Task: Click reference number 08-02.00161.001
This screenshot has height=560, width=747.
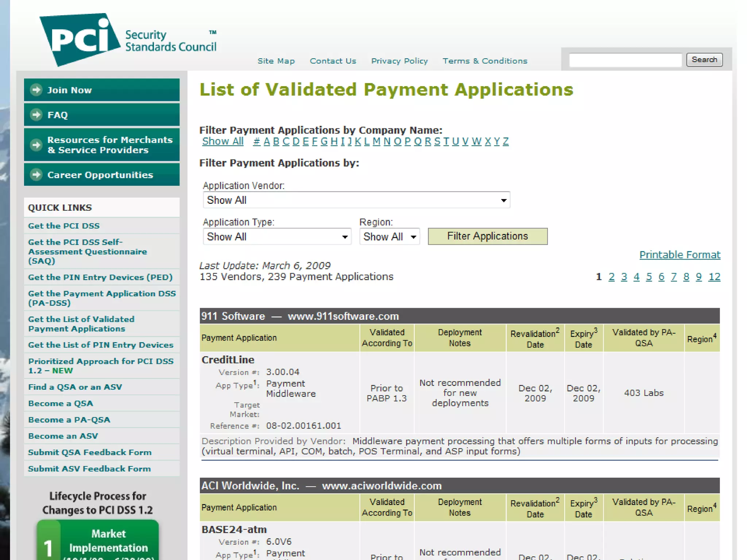Action: tap(303, 426)
